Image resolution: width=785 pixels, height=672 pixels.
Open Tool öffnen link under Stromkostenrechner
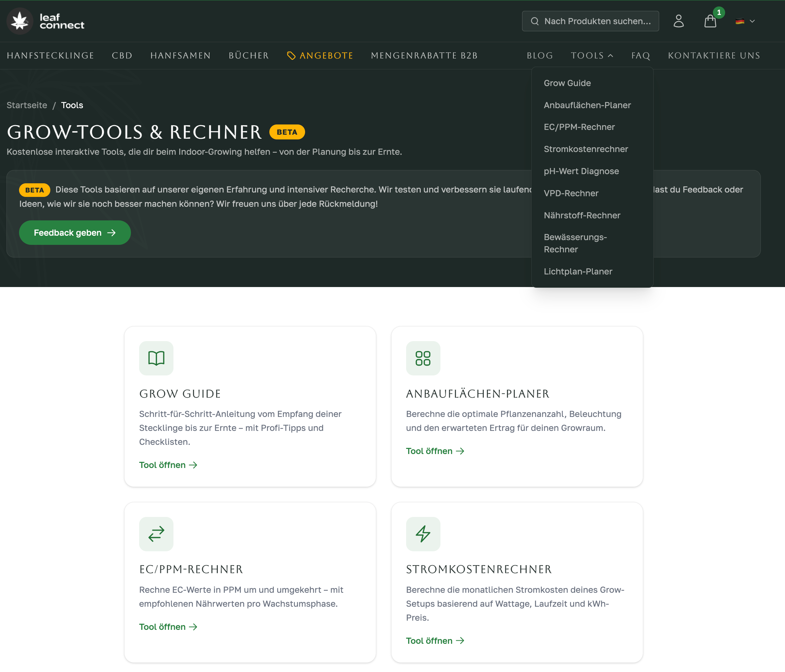click(435, 641)
